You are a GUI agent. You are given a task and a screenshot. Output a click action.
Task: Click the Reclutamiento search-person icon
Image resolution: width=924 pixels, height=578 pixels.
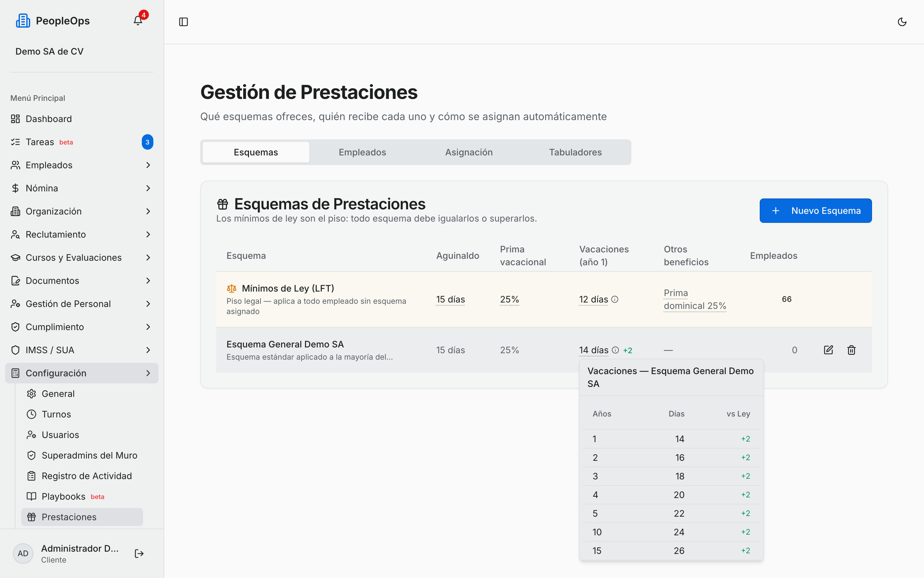tap(15, 234)
